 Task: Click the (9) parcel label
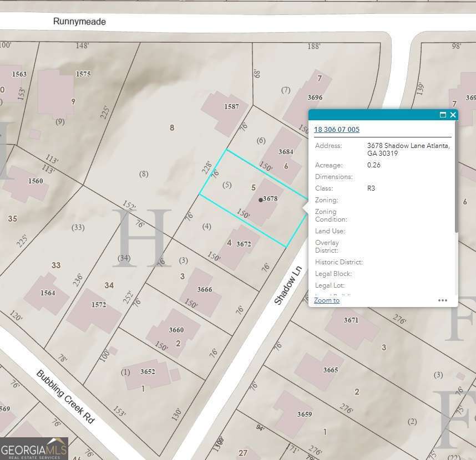(60, 121)
